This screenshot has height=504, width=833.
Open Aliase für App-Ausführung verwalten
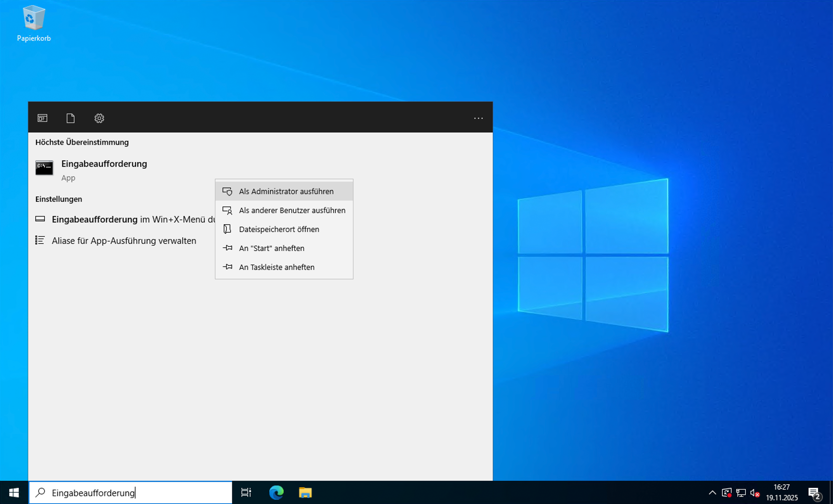click(x=124, y=241)
